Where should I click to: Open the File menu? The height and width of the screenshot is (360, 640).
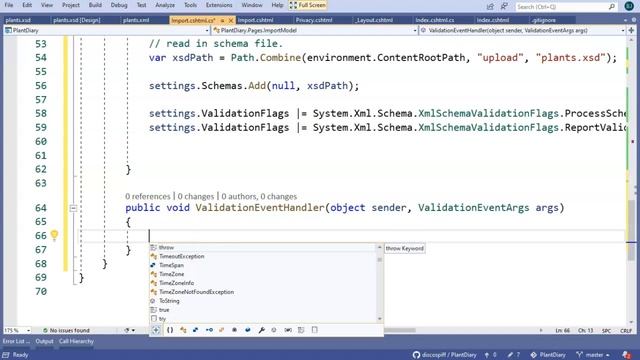[x=9, y=5]
